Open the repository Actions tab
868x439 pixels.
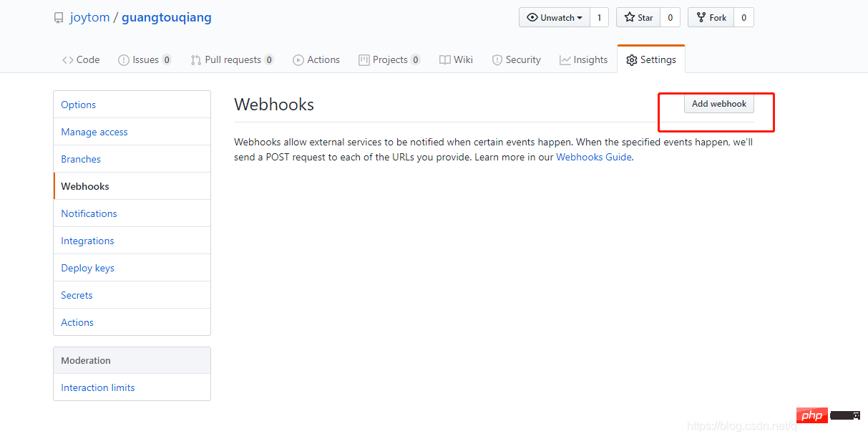(316, 60)
